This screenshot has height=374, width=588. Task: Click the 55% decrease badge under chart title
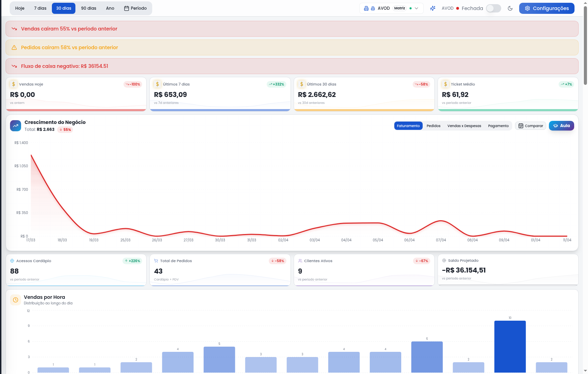(x=65, y=130)
